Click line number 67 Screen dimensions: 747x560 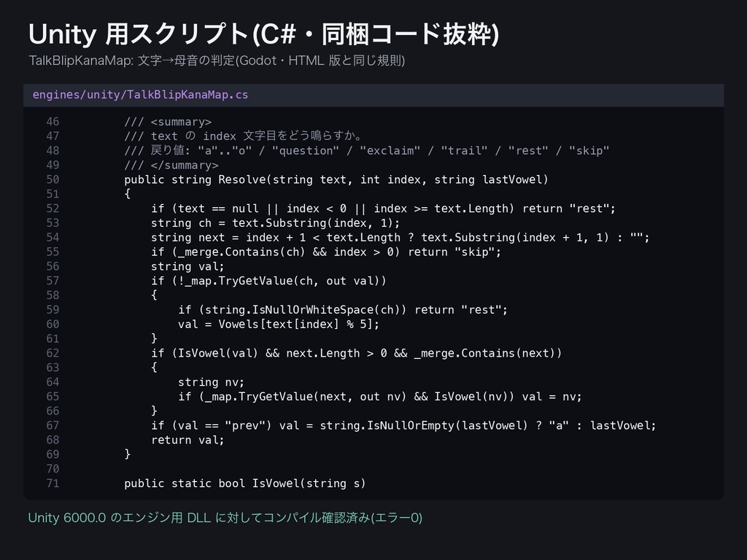(x=53, y=425)
